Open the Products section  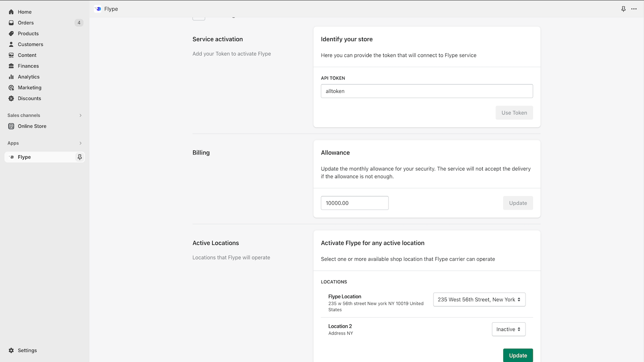[28, 34]
